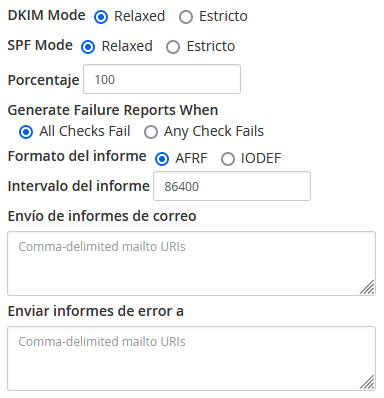The height and width of the screenshot is (398, 384).
Task: Focus the Envío de informes de correo textarea
Action: (x=192, y=263)
